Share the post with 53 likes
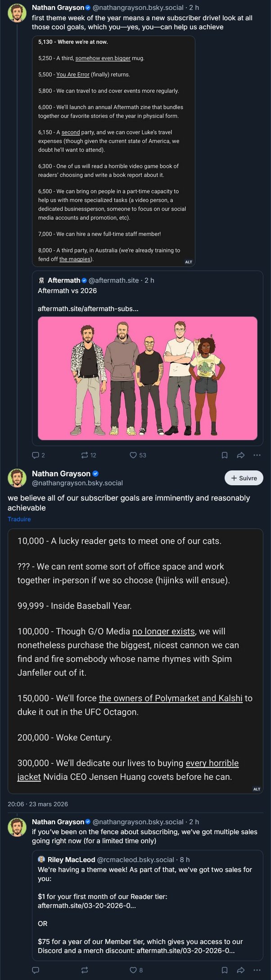Viewport: 271px width, 980px height. pyautogui.click(x=241, y=455)
